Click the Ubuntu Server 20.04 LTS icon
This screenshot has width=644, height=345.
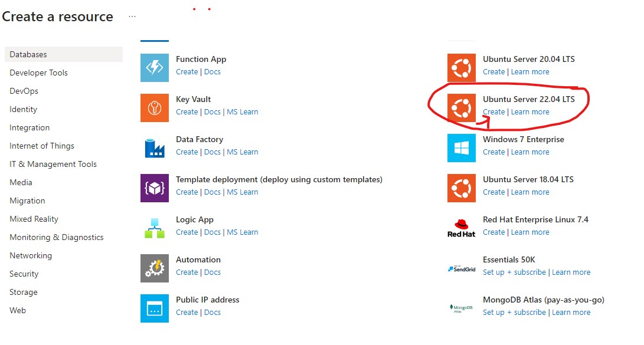pyautogui.click(x=462, y=68)
